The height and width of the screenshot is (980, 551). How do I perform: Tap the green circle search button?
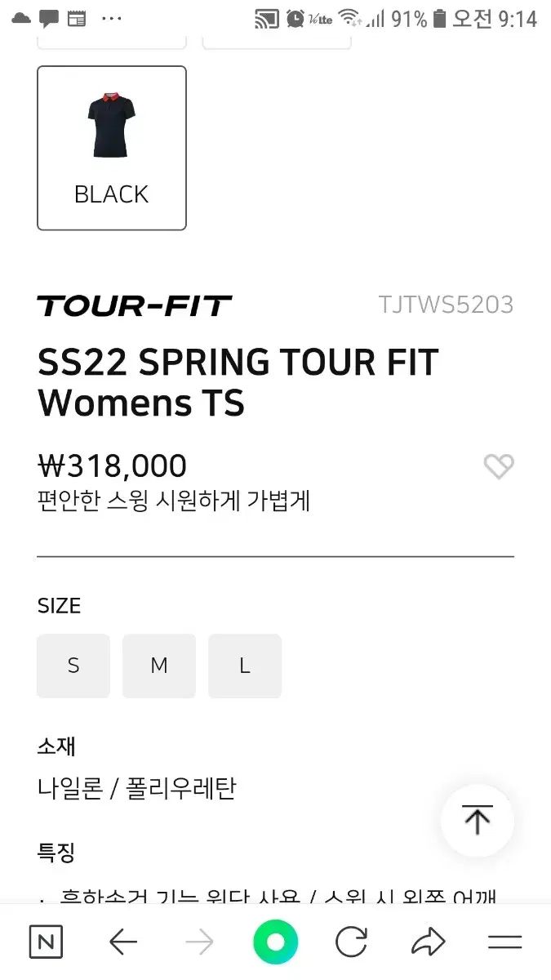pos(275,942)
